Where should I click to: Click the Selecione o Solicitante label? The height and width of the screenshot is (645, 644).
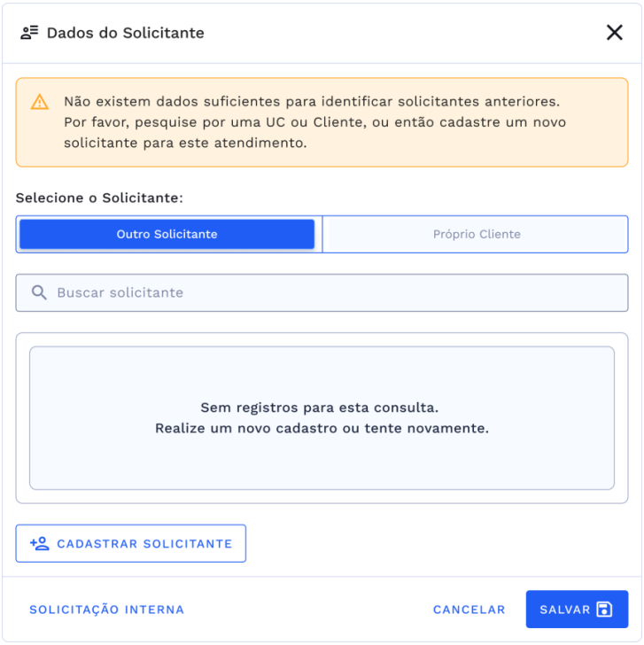99,198
